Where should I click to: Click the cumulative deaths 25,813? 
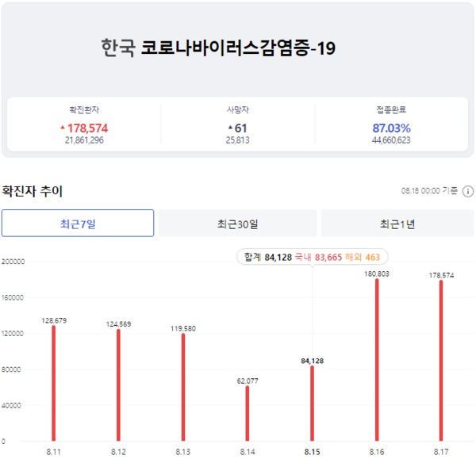pyautogui.click(x=238, y=140)
